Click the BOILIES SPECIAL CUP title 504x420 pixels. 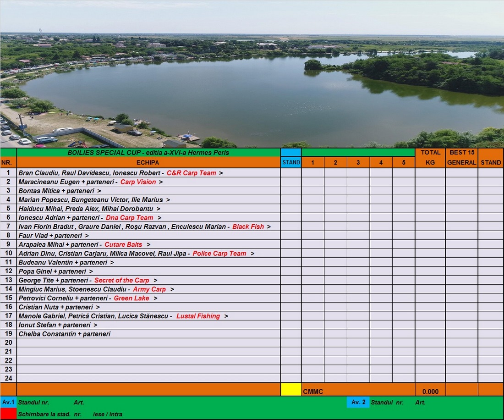(x=148, y=152)
